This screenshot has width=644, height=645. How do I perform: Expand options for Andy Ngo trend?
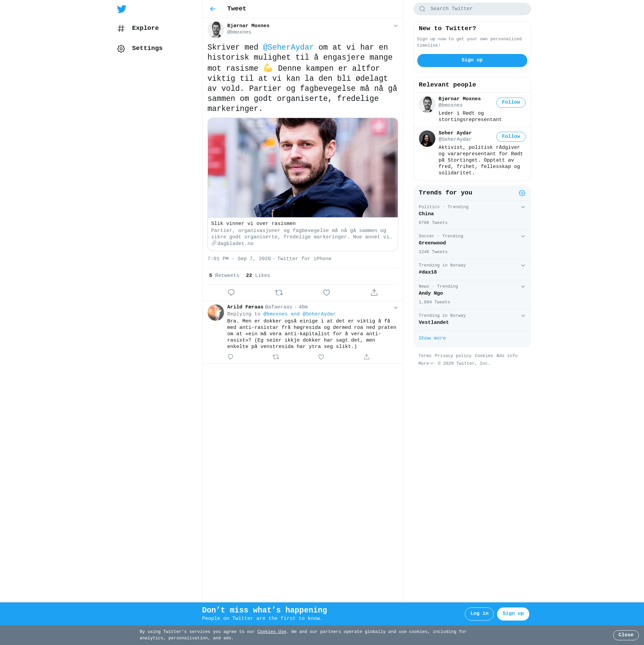(523, 287)
